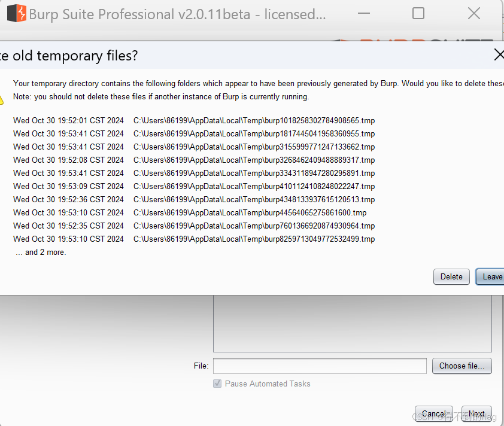Click the timestamp Wed Oct 30 19:52:01 CST 2024
504x426 pixels.
tap(68, 120)
